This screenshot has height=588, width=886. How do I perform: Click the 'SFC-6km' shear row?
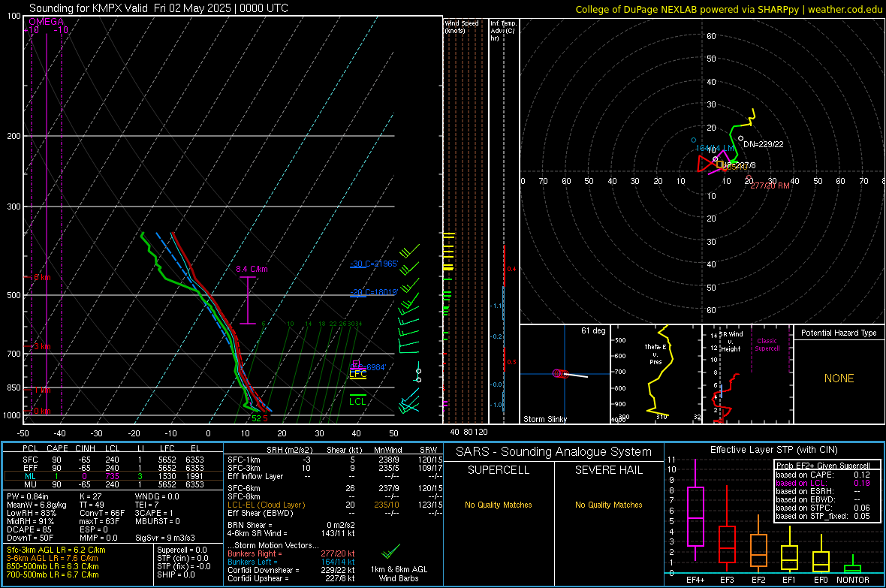point(335,488)
